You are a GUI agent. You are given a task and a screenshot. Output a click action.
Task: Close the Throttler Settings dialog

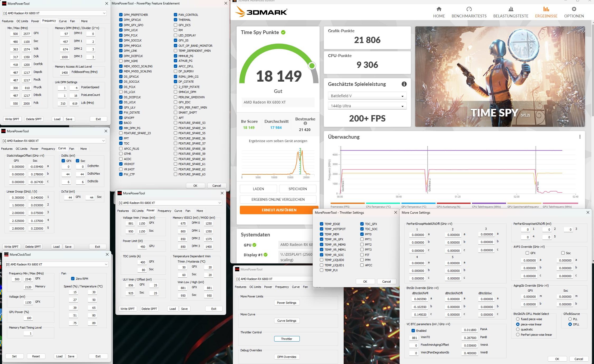395,212
